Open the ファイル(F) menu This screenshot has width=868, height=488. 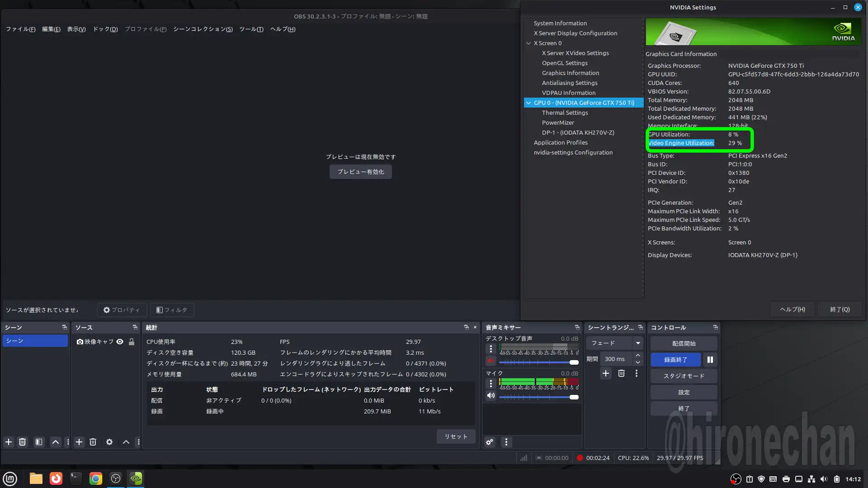[x=20, y=29]
